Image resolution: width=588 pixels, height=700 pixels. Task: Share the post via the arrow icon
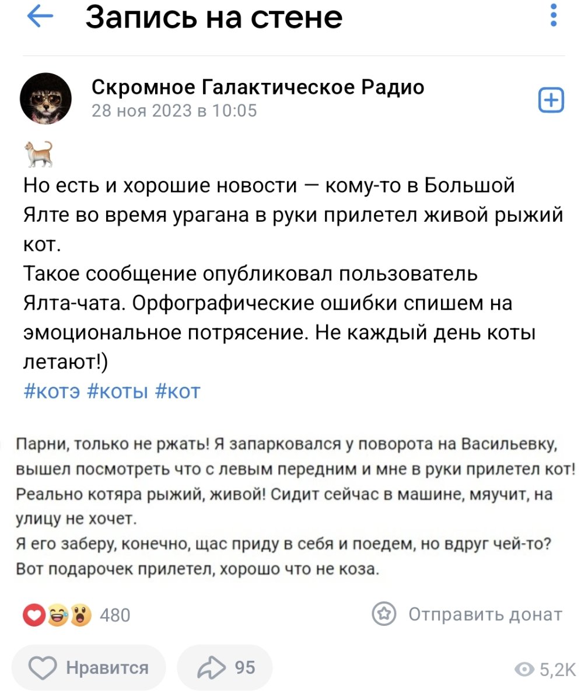(225, 667)
